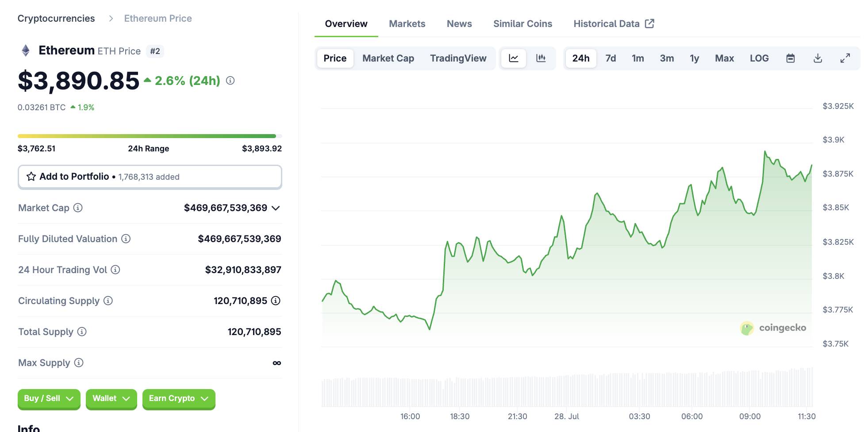Click Ethereum Price breadcrumb text
The image size is (868, 432).
[158, 19]
